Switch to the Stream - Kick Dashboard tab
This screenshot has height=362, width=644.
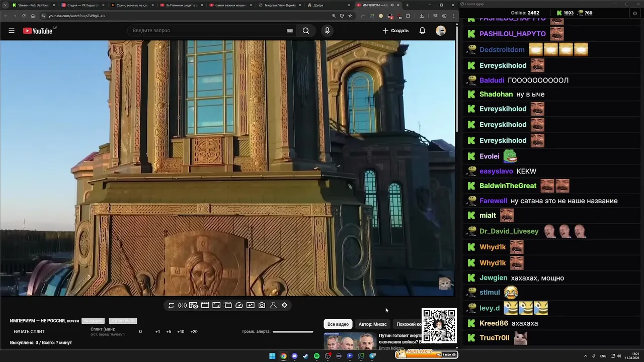(x=33, y=5)
